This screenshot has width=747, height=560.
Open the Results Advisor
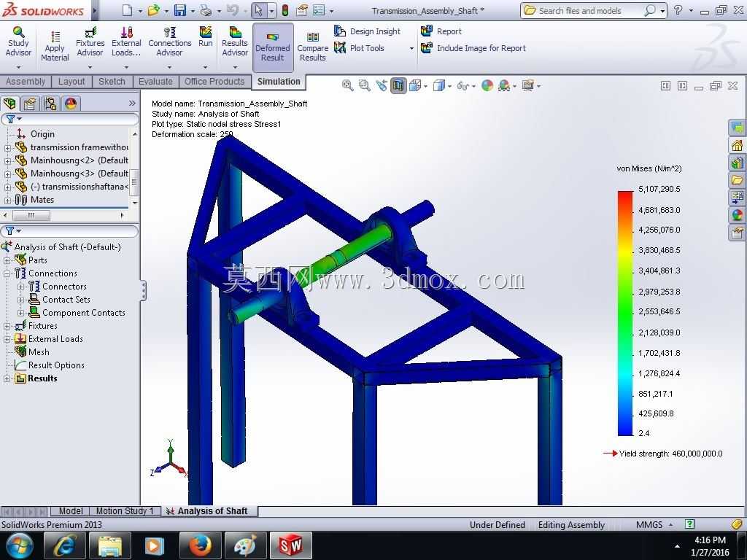tap(235, 42)
